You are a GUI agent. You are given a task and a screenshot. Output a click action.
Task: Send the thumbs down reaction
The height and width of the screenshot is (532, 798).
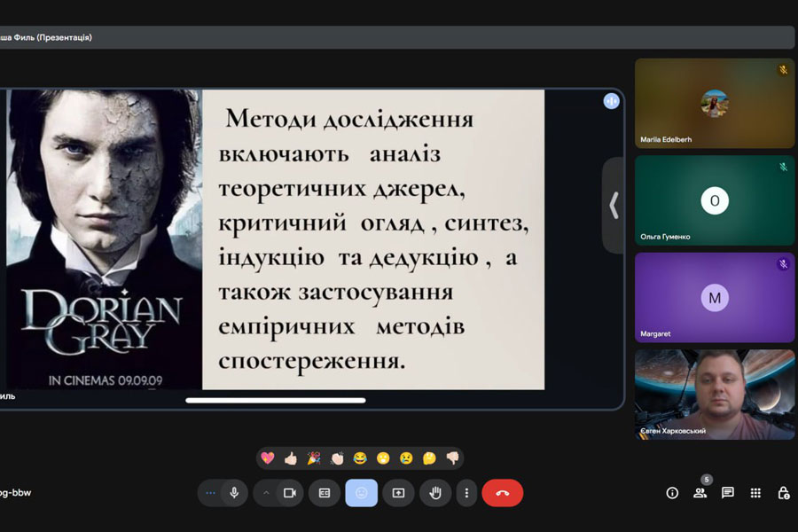point(452,458)
